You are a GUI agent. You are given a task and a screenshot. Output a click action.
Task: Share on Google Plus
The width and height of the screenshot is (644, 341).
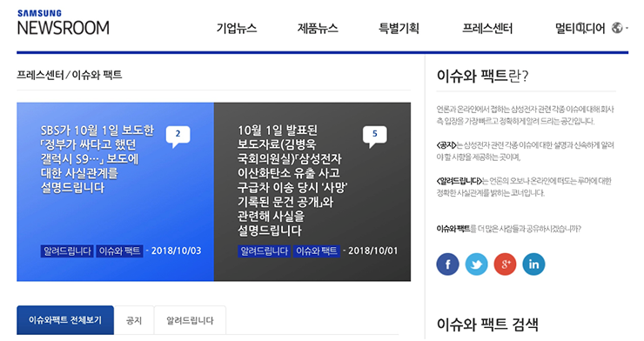tap(505, 264)
